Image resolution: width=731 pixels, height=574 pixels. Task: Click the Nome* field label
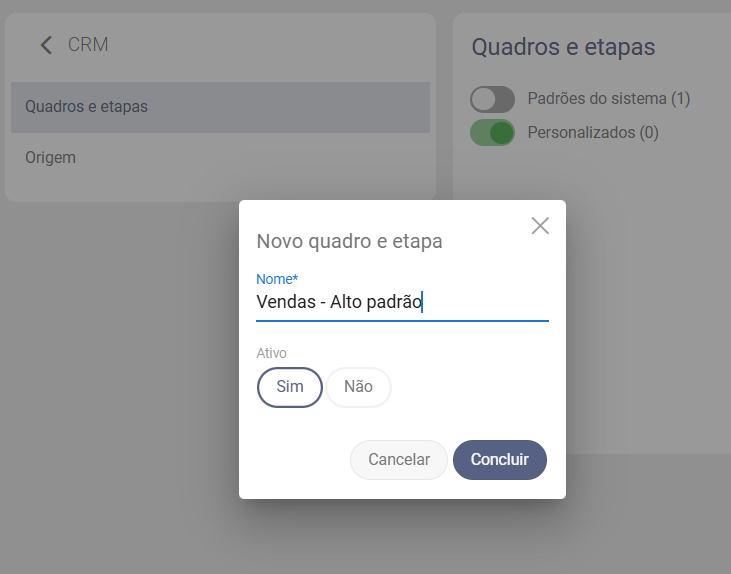277,279
